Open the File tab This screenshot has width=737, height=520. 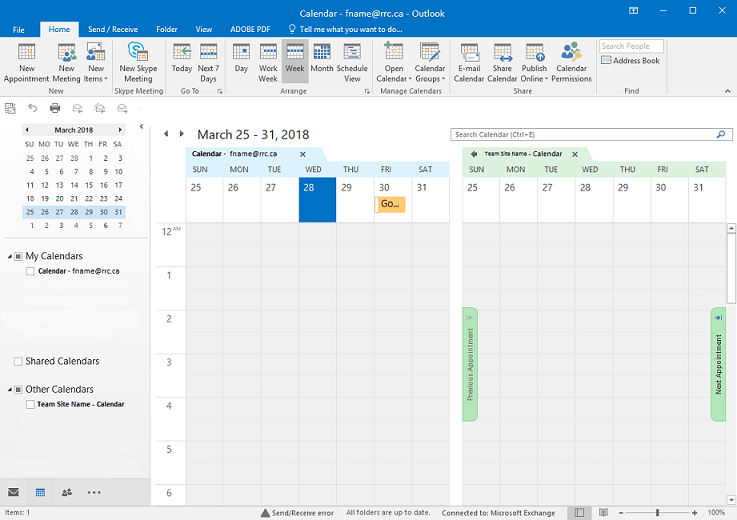point(19,30)
